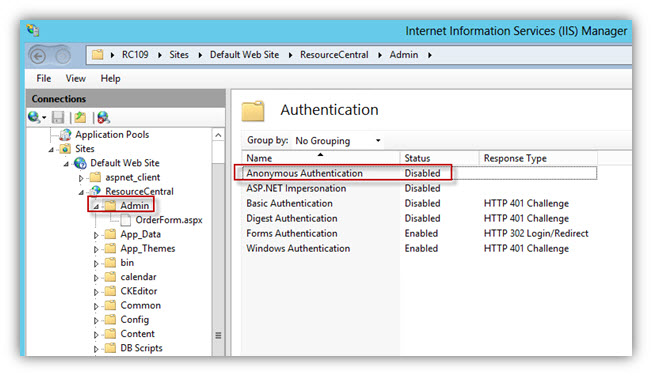This screenshot has height=376, width=652.
Task: Click the Create New Connection globe icon
Action: (34, 118)
